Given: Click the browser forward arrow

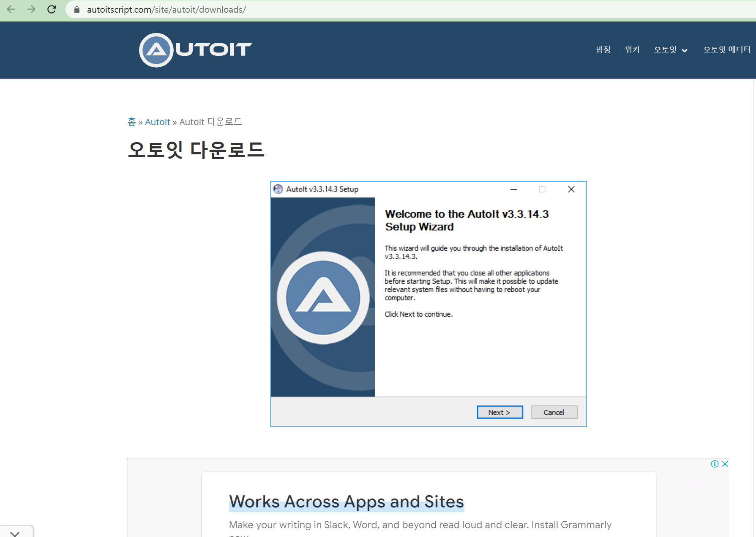Looking at the screenshot, I should tap(31, 9).
